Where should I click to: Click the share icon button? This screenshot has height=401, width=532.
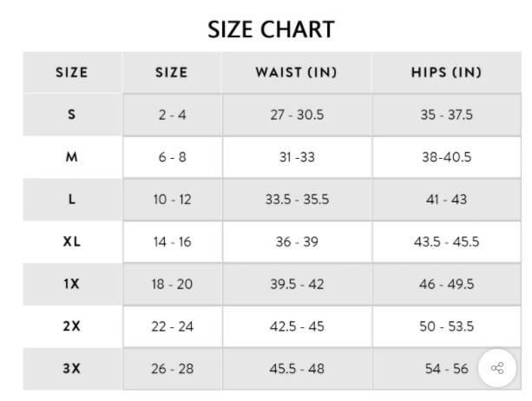point(497,369)
